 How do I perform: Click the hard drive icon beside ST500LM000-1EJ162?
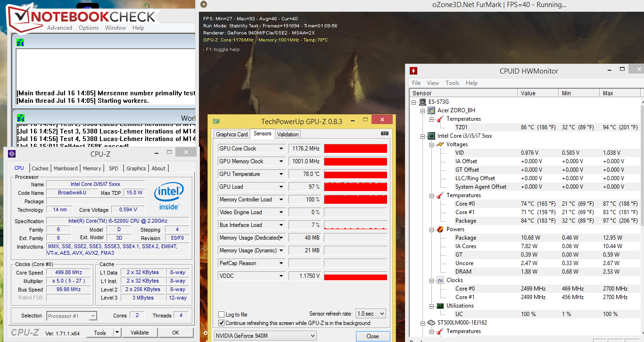point(431,323)
